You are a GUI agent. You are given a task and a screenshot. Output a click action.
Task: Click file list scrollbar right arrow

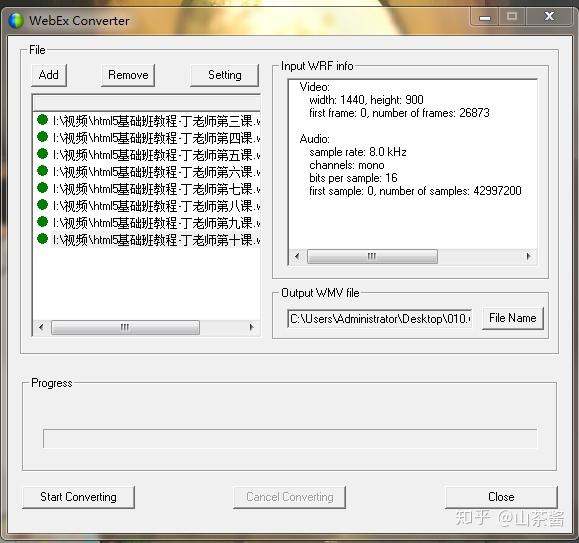click(252, 327)
